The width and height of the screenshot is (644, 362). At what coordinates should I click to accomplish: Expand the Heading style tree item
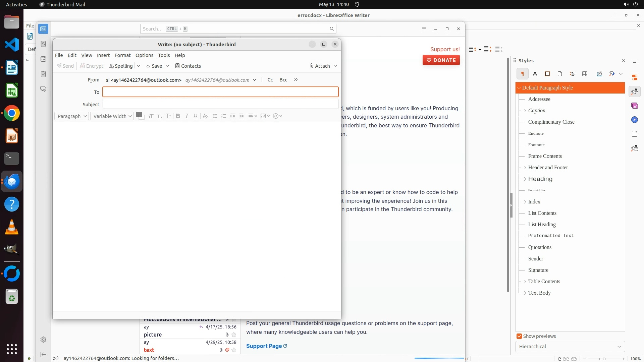point(525,179)
